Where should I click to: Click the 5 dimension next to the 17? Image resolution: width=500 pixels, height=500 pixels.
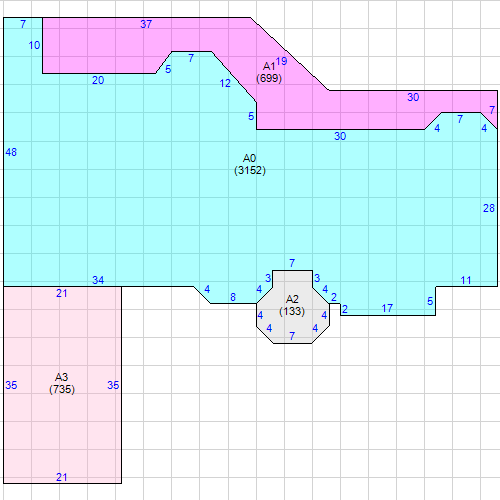pos(430,301)
